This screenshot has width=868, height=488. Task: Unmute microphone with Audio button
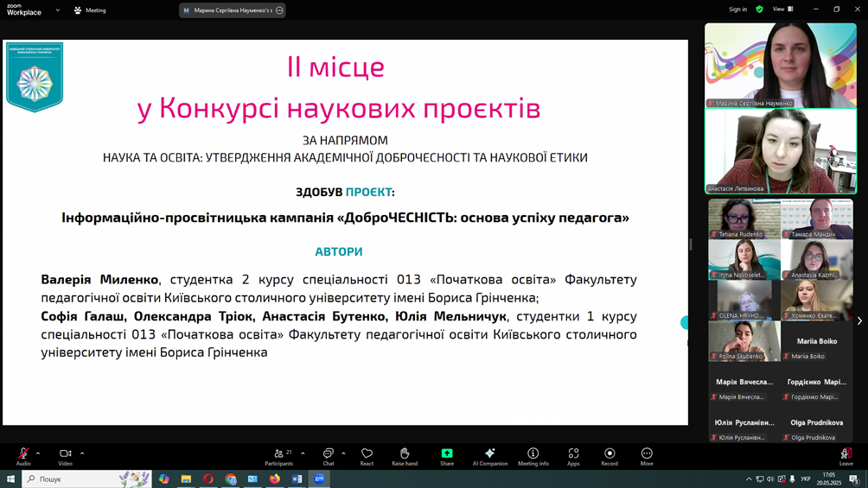coord(23,455)
